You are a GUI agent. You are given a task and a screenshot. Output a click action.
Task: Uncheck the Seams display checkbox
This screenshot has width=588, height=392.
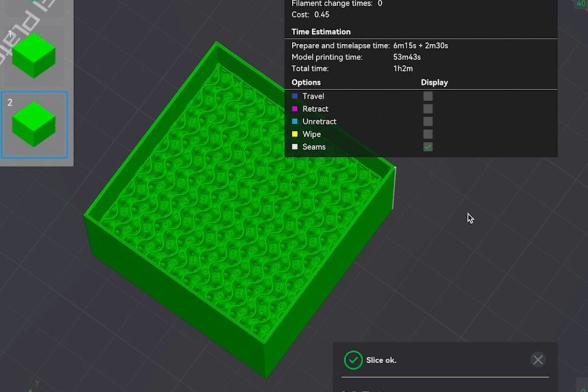pos(428,147)
